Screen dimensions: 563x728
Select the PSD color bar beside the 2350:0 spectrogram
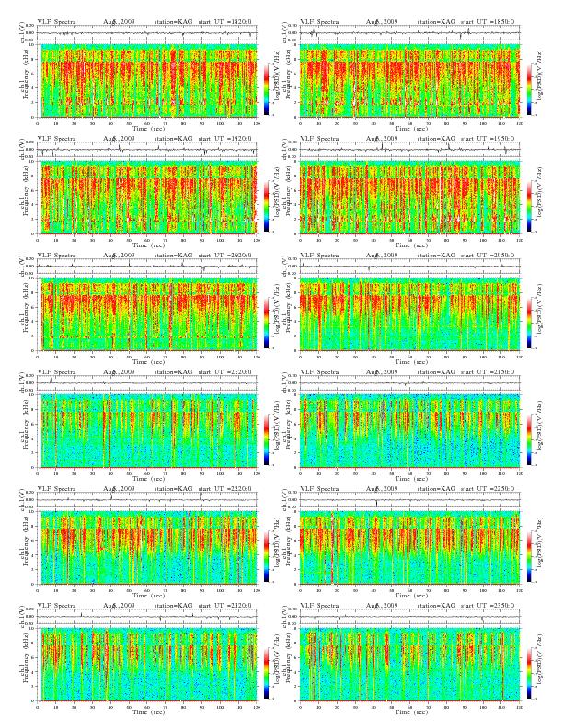coord(529,673)
